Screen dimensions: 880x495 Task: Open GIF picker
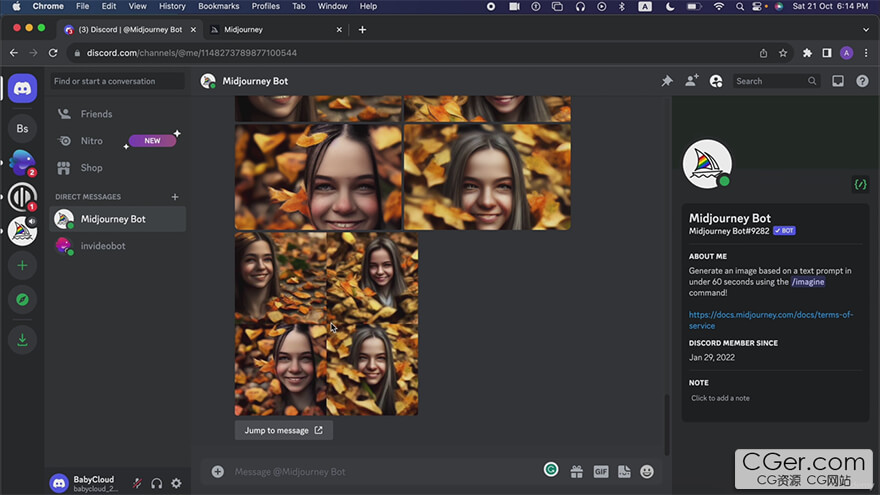(x=601, y=471)
